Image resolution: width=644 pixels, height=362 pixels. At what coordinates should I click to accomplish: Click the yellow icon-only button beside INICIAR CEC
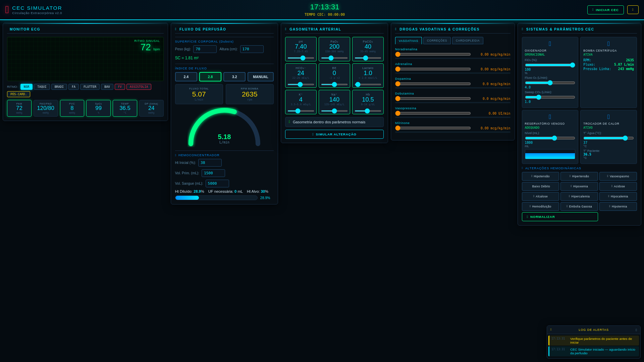pyautogui.click(x=633, y=10)
